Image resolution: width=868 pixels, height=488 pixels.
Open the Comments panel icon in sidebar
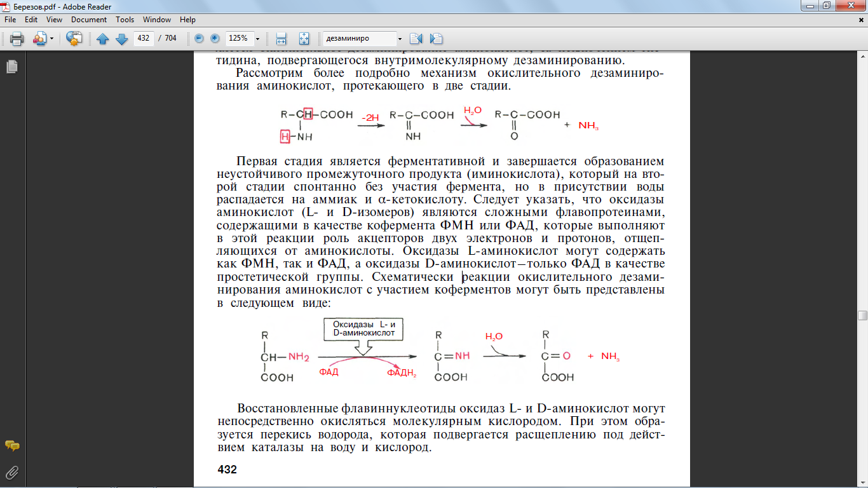pos(12,445)
